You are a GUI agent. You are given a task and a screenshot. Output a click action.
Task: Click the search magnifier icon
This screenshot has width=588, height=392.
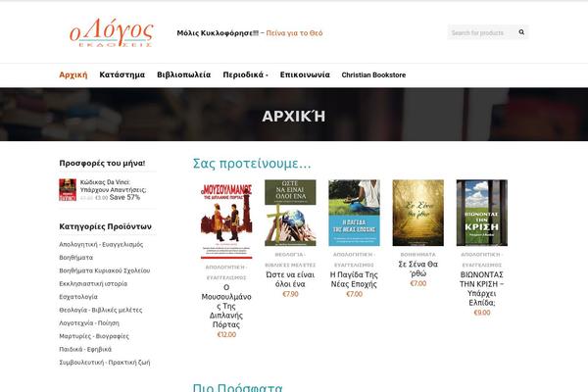(x=521, y=32)
